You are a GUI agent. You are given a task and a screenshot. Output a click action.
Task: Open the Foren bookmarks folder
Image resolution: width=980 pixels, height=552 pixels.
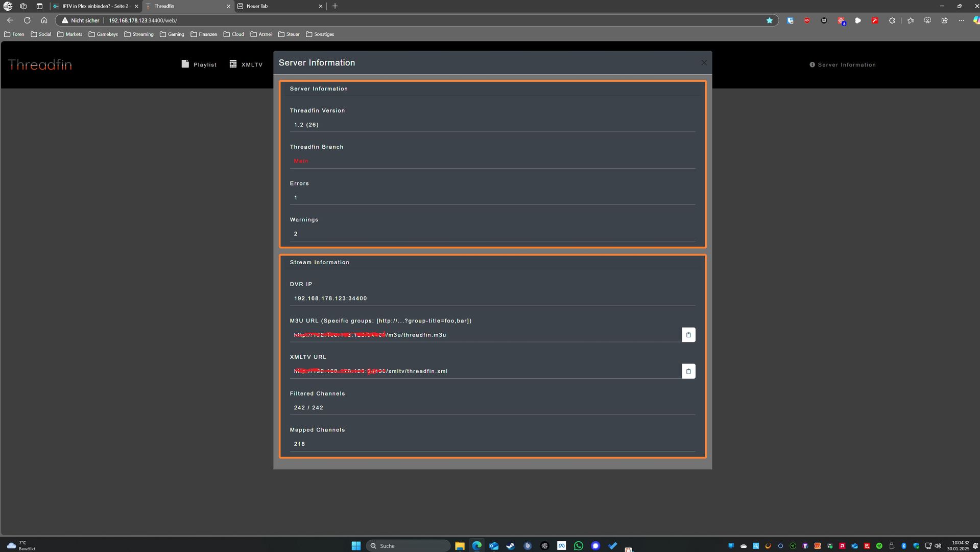(x=14, y=34)
